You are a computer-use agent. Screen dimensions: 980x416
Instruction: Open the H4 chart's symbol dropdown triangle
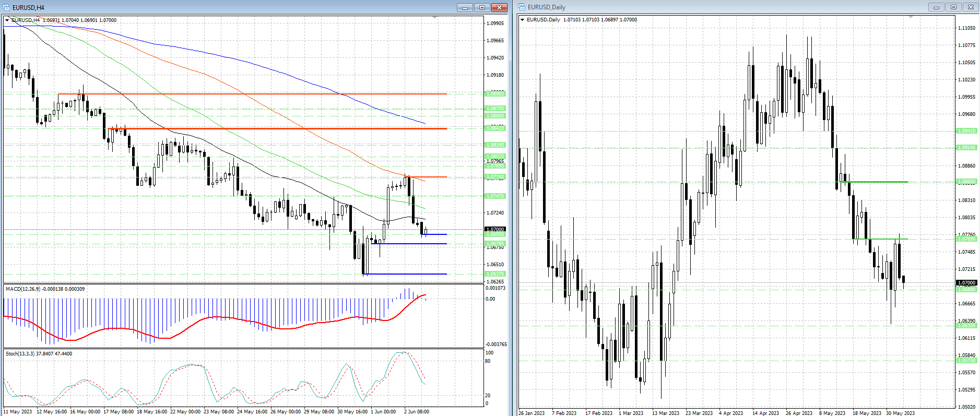tap(7, 20)
